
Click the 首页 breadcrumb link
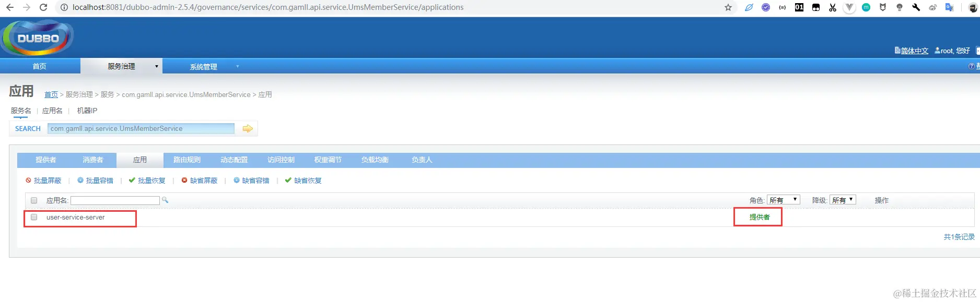coord(51,94)
